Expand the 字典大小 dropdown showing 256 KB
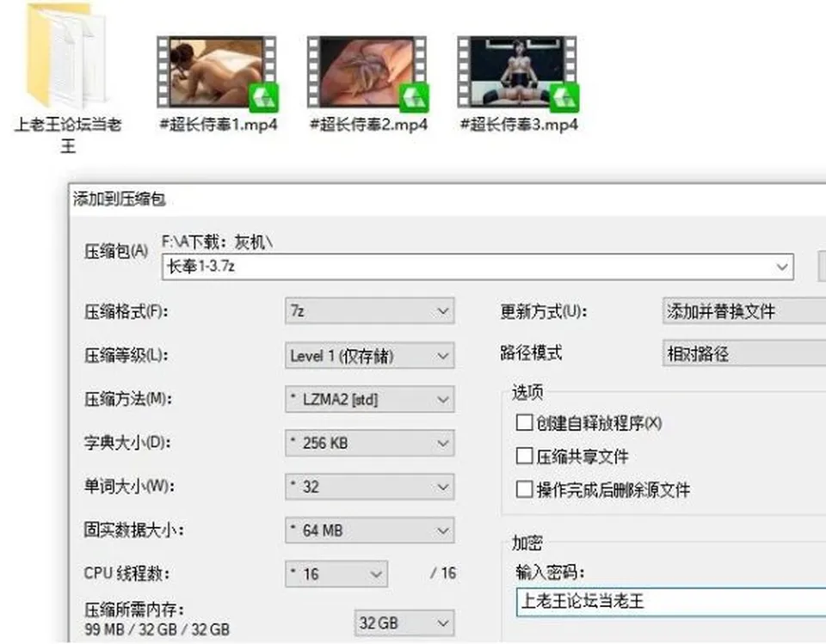Viewport: 826px width, 644px height. pyautogui.click(x=369, y=443)
